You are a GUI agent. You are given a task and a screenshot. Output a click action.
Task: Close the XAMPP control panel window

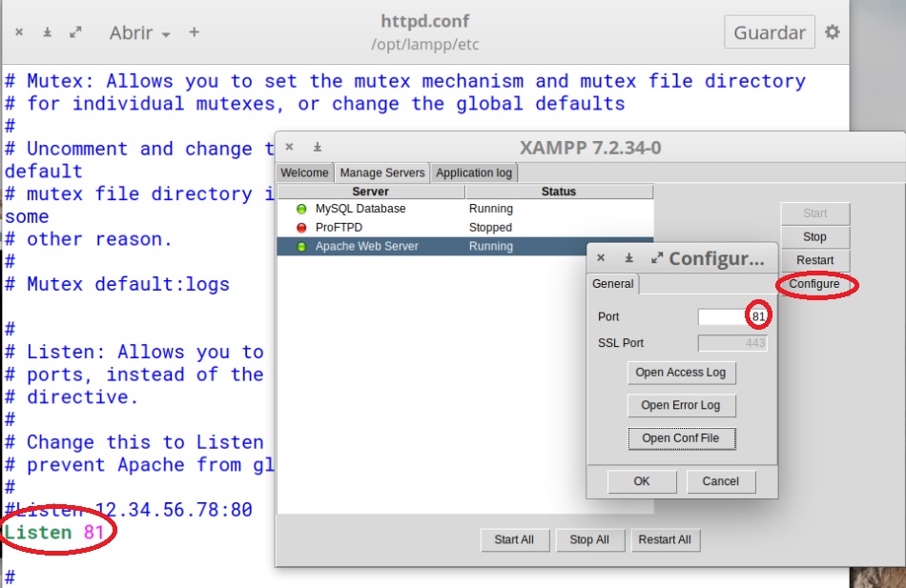tap(290, 147)
